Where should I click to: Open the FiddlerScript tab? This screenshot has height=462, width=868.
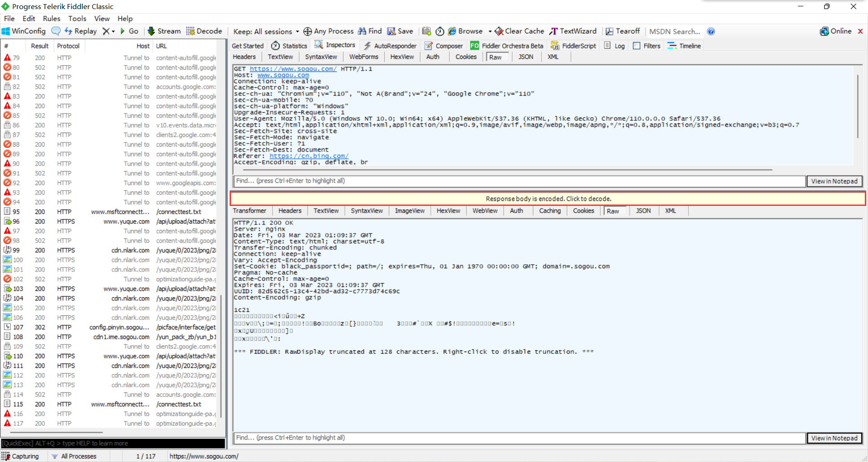[574, 46]
